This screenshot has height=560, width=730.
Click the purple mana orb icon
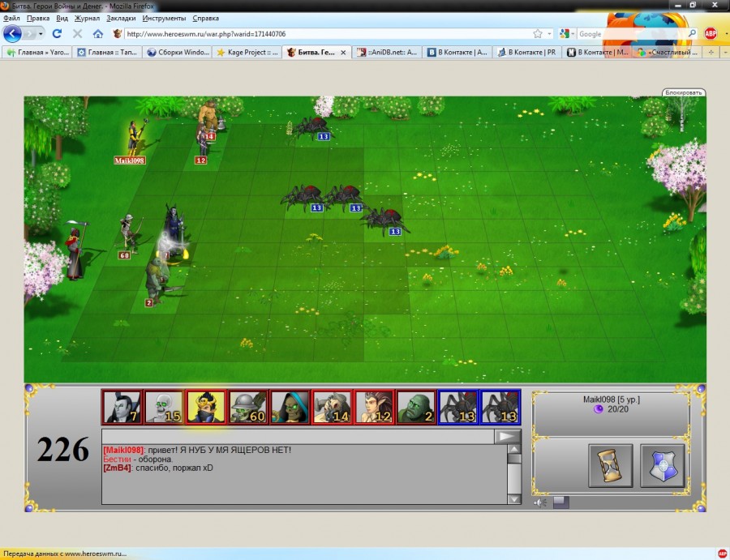tap(599, 409)
